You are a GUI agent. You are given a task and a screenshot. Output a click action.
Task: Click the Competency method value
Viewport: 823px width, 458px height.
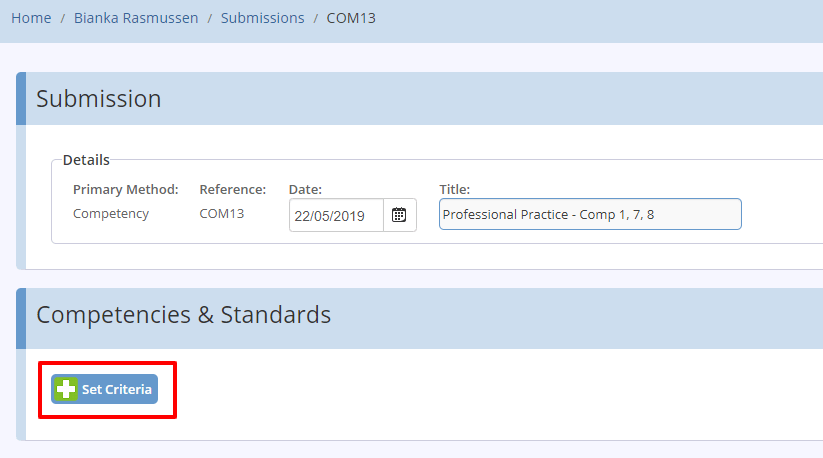111,214
